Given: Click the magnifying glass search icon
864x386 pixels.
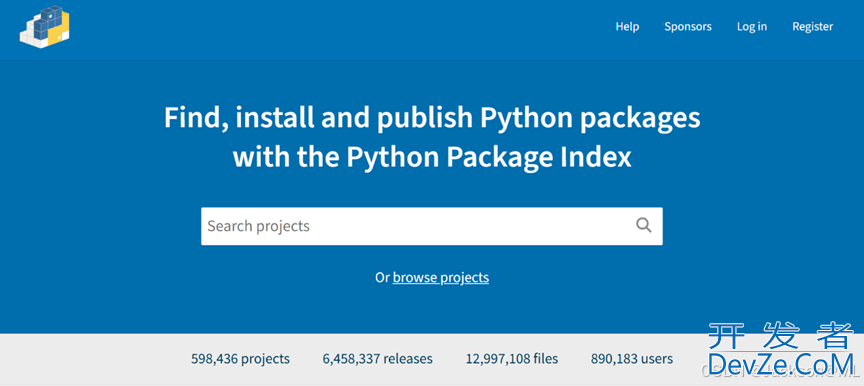Looking at the screenshot, I should (644, 225).
